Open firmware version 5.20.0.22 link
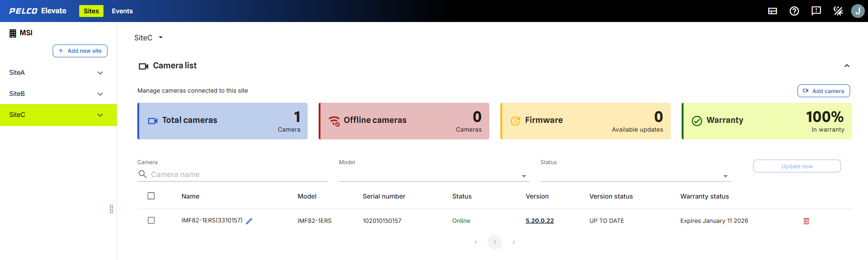The width and height of the screenshot is (868, 260). coord(539,221)
